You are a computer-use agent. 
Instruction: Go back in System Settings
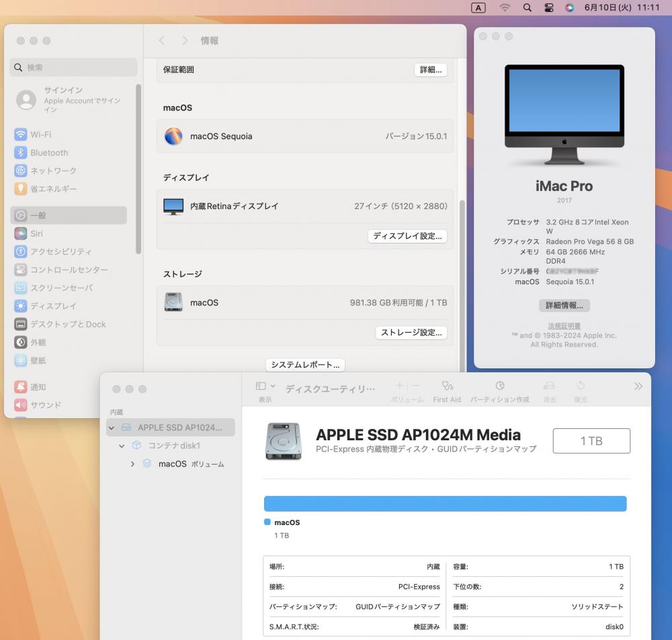[161, 40]
